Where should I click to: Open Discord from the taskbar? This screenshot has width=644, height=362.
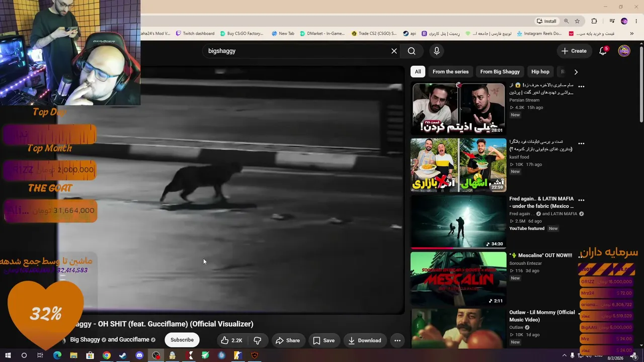click(x=139, y=355)
